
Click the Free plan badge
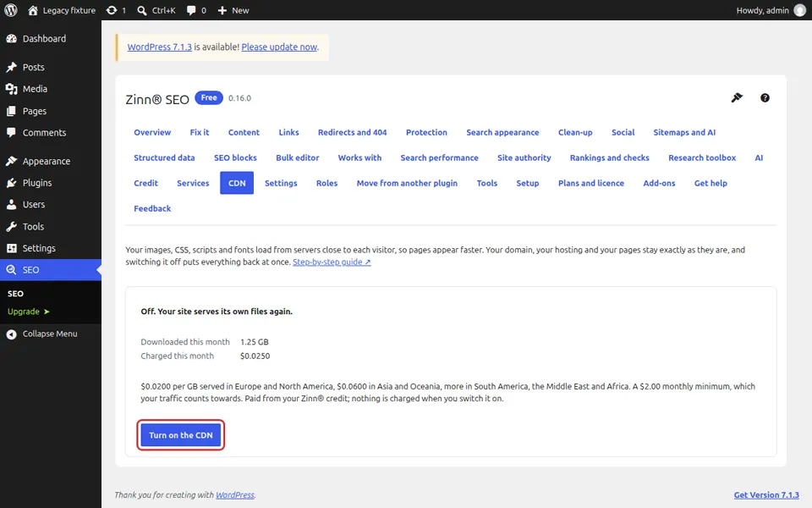click(209, 98)
